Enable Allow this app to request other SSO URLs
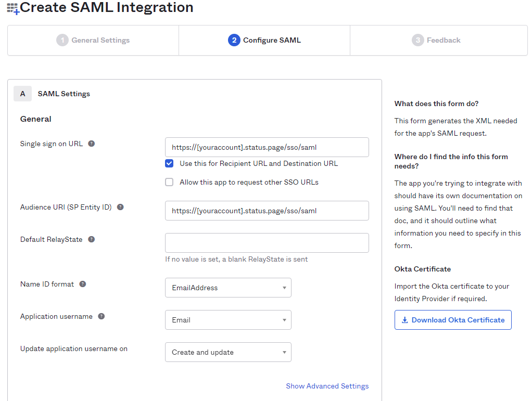 coord(169,182)
